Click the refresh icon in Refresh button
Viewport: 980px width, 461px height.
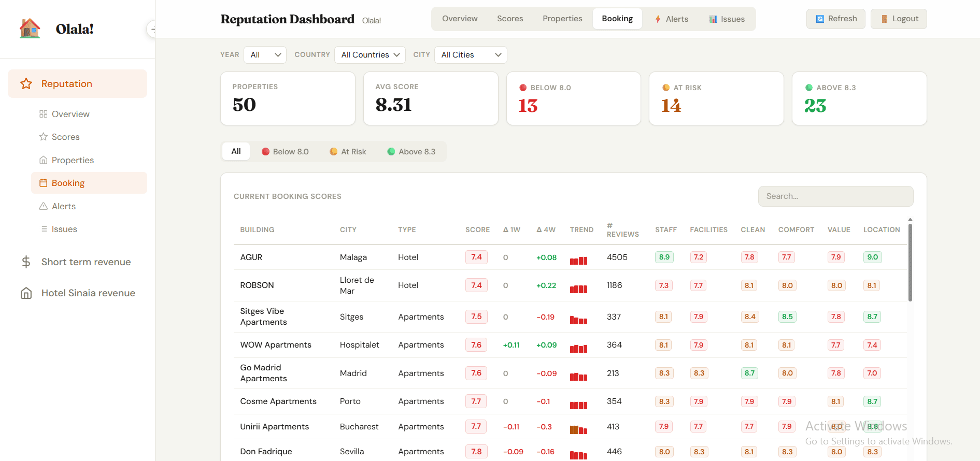click(820, 19)
